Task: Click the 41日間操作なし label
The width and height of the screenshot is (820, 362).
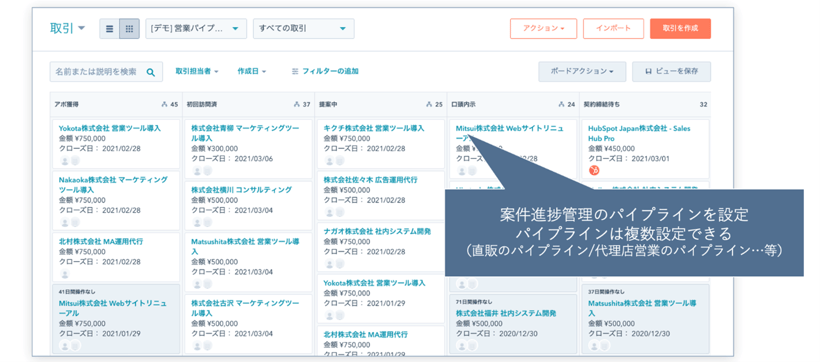Action: click(x=77, y=291)
